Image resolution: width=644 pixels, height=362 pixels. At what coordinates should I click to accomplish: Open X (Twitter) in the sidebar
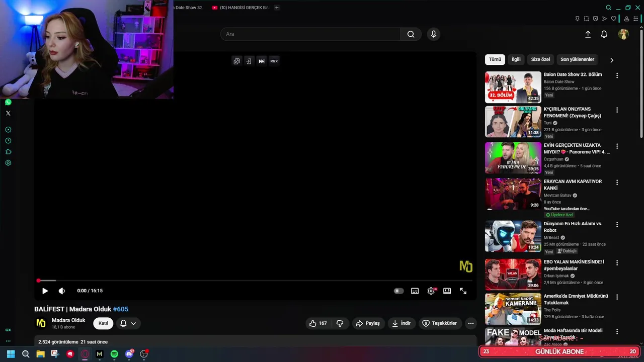[x=8, y=113]
